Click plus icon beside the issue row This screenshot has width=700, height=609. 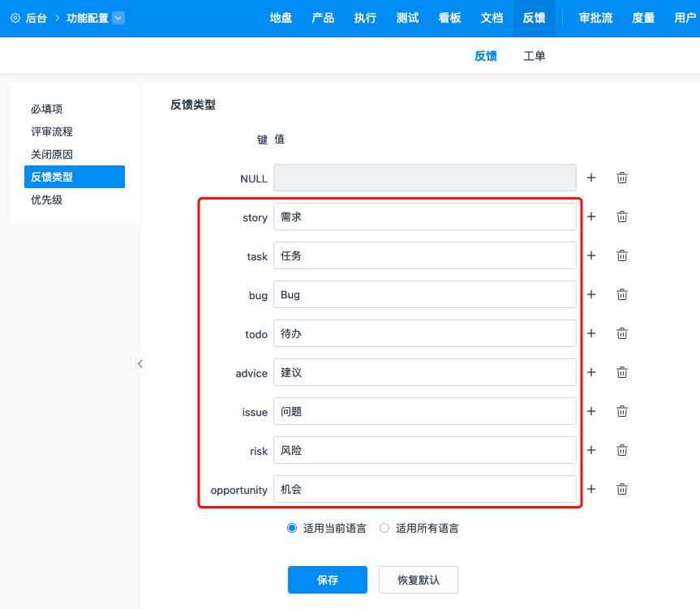tap(591, 411)
